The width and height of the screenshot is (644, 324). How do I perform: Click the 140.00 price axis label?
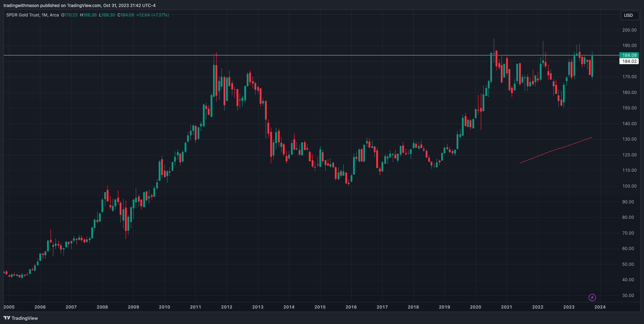coord(629,124)
